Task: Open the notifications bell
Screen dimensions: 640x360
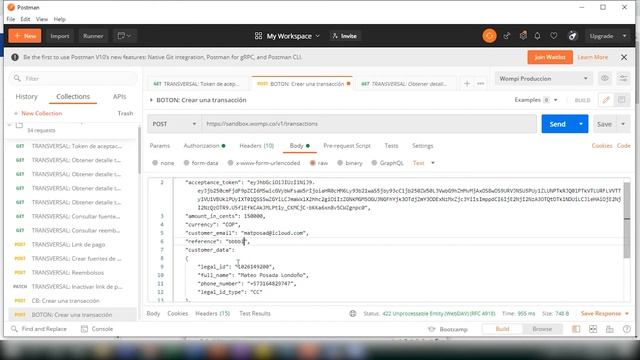Action: point(537,36)
